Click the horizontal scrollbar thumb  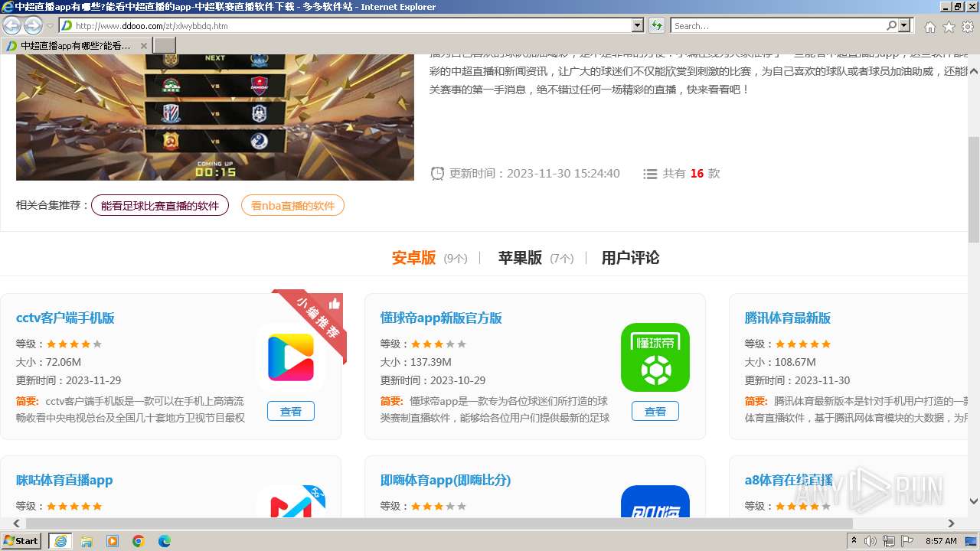click(439, 523)
